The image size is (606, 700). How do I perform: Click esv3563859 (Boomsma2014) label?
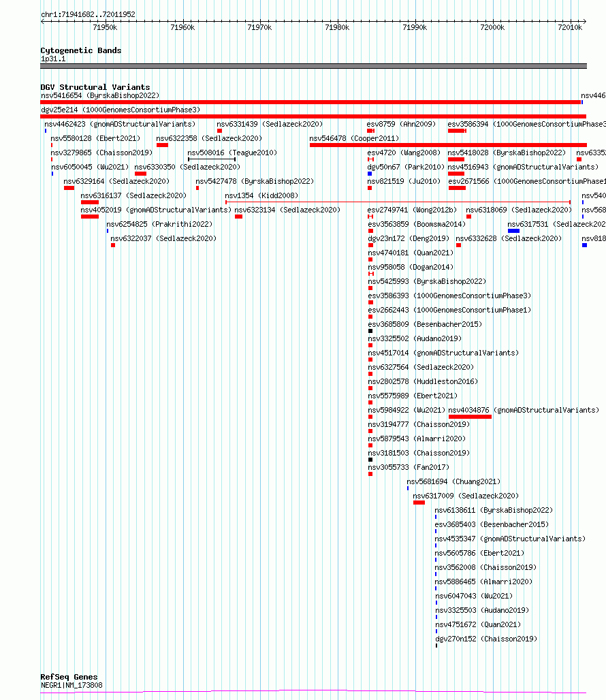click(417, 224)
